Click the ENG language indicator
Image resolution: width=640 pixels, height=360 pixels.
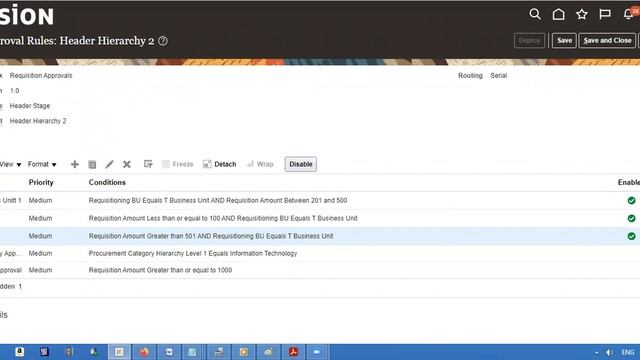pyautogui.click(x=628, y=352)
